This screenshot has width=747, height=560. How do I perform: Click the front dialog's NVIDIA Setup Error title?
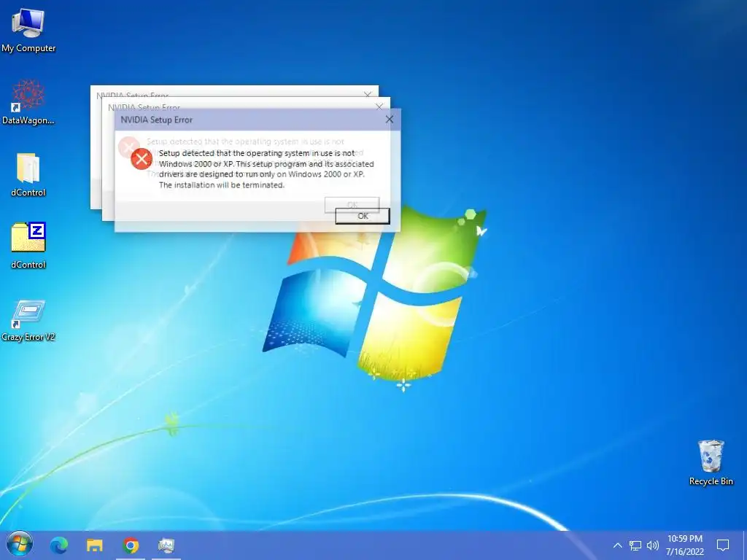pos(156,120)
